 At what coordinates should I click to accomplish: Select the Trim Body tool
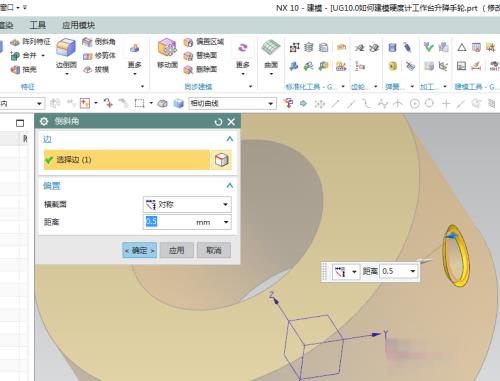(99, 55)
